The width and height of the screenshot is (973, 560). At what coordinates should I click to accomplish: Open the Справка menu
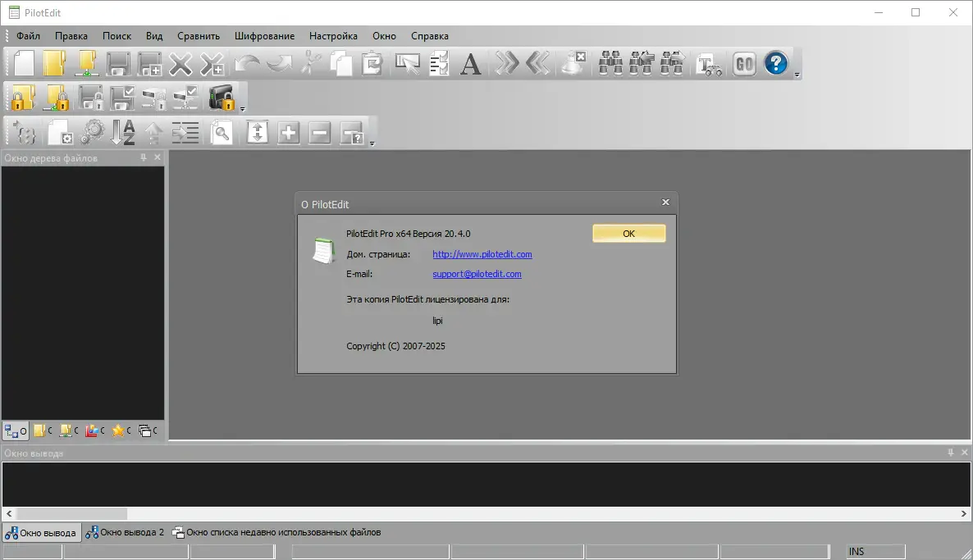(x=429, y=36)
